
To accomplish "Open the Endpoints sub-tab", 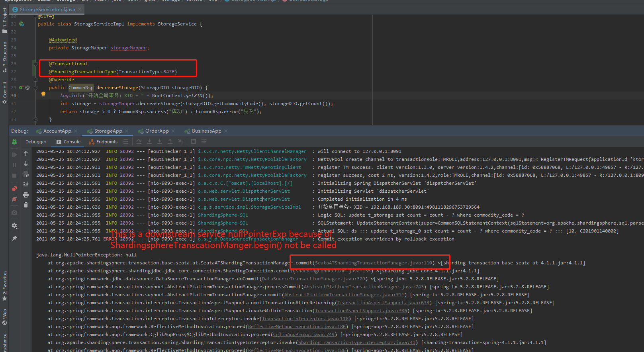I will pos(103,142).
